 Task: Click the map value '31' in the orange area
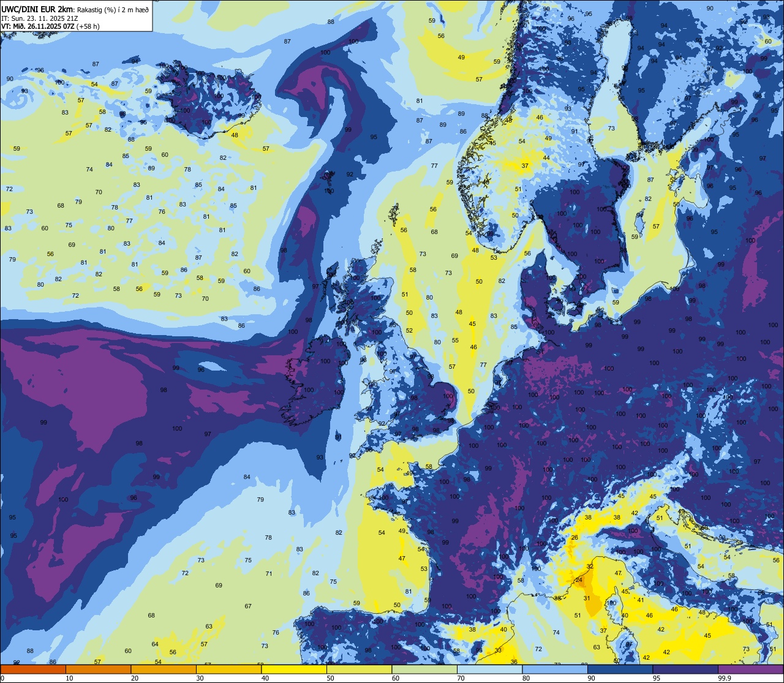click(586, 598)
